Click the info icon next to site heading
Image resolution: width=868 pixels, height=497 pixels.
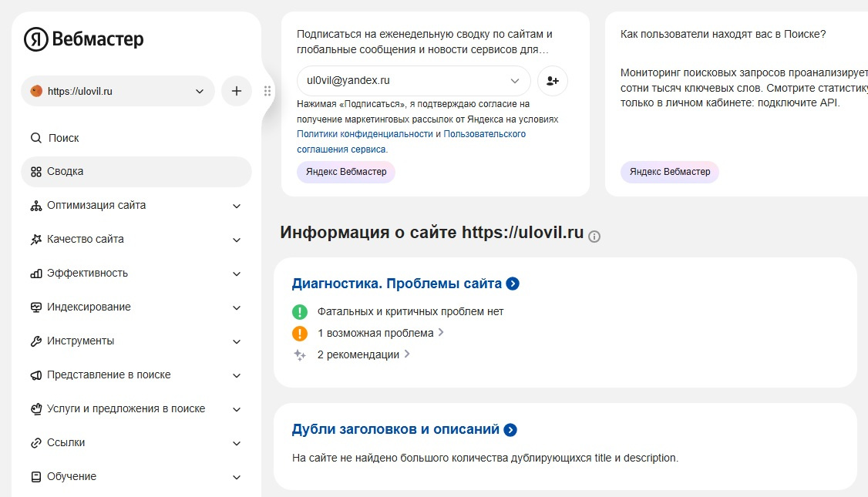(594, 237)
